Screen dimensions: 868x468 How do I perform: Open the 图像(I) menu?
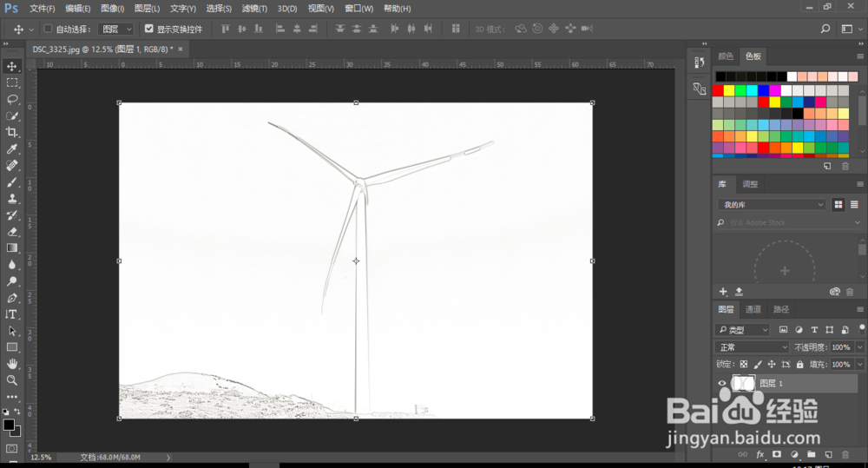[x=112, y=9]
